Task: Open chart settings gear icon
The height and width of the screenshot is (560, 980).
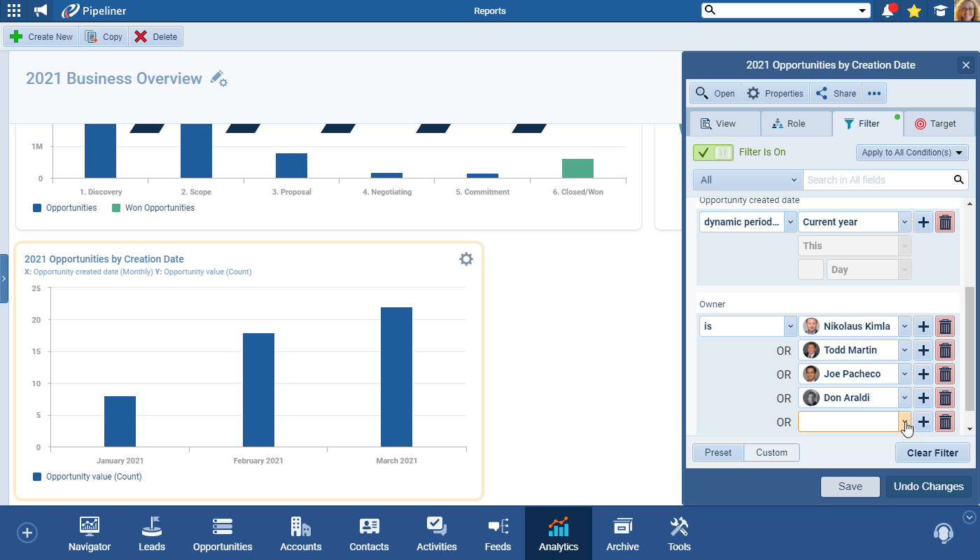Action: [x=465, y=259]
